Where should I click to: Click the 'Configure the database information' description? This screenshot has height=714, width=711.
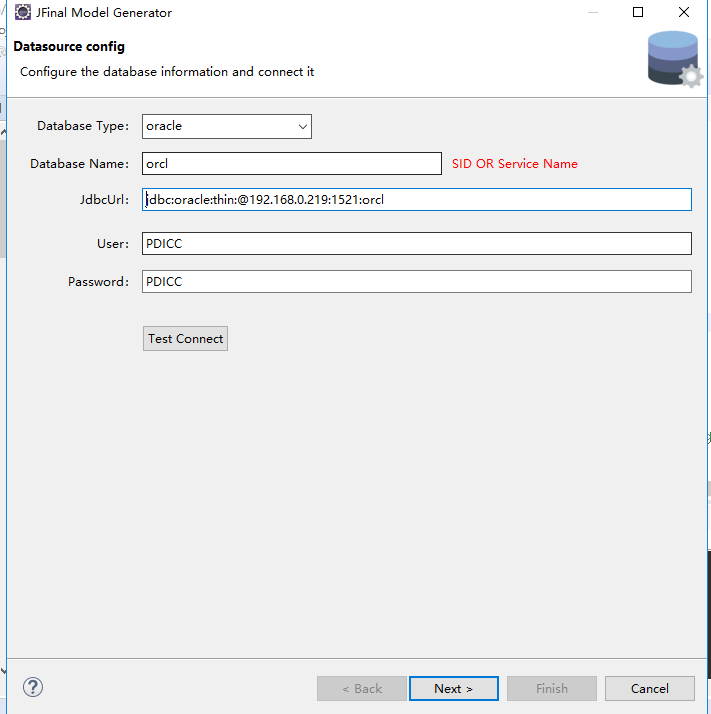click(167, 72)
